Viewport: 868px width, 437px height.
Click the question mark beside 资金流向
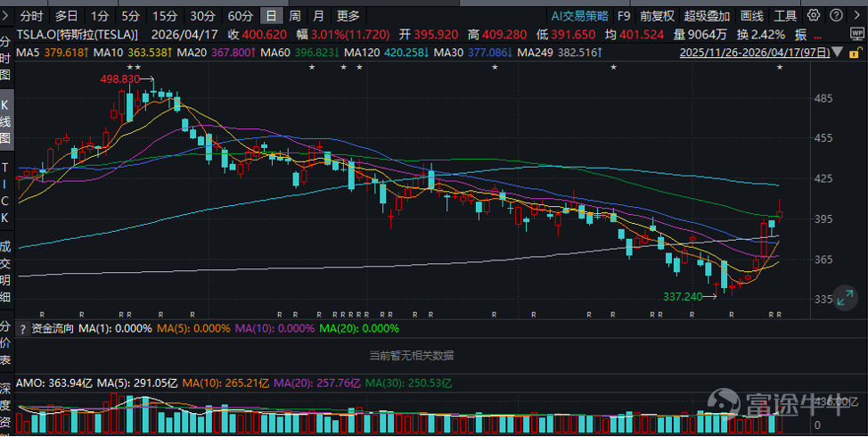[x=22, y=329]
